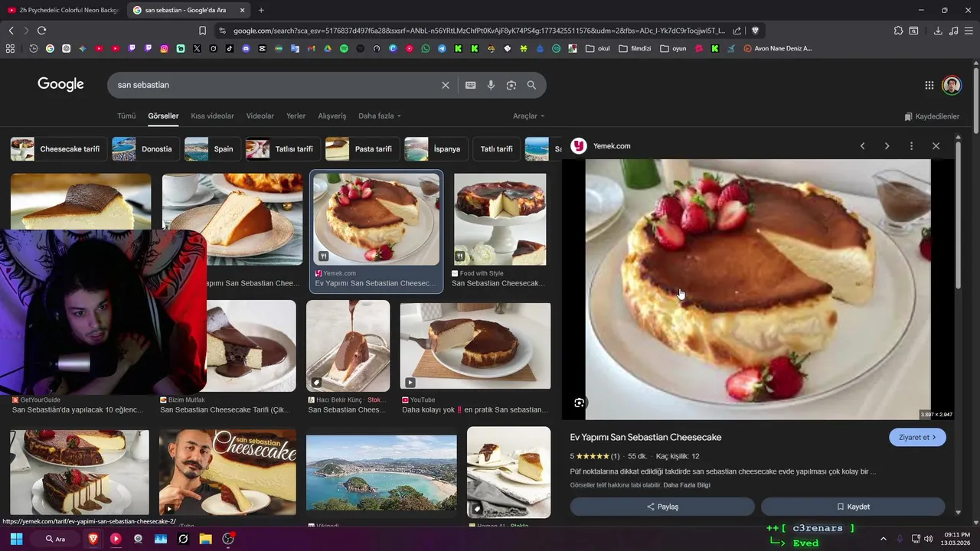Share the image with Paylaş
The width and height of the screenshot is (980, 551).
coord(662,507)
